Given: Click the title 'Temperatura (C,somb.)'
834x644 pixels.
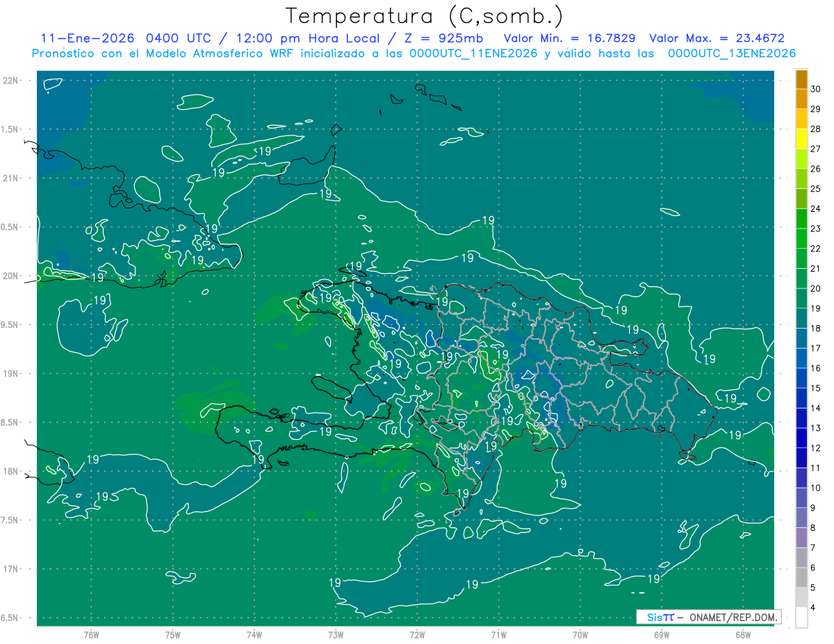Looking at the screenshot, I should pos(425,16).
